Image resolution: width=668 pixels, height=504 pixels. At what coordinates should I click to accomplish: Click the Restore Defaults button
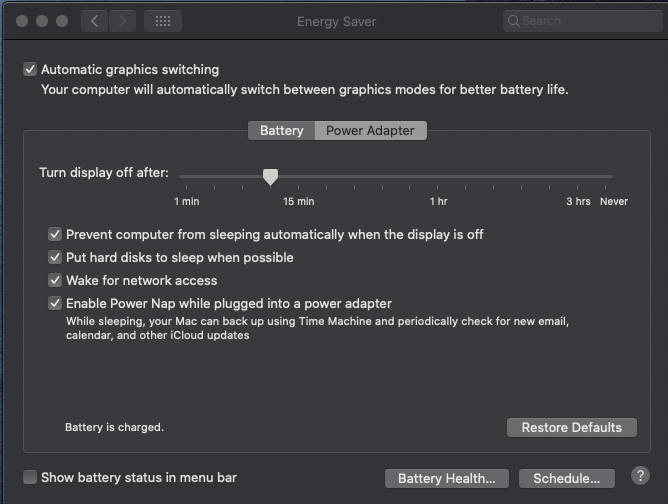click(572, 427)
